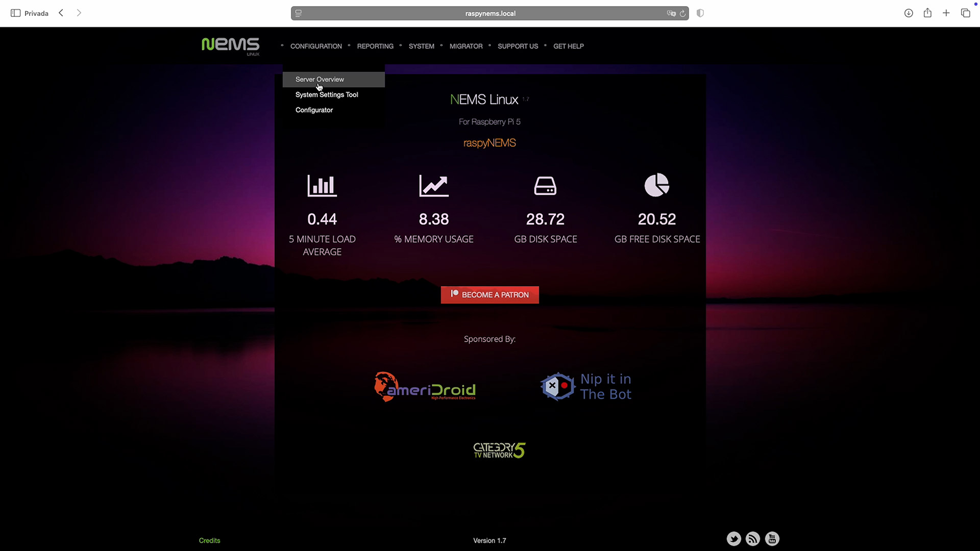Click the 28.72 disk space value
980x551 pixels.
[x=545, y=219]
